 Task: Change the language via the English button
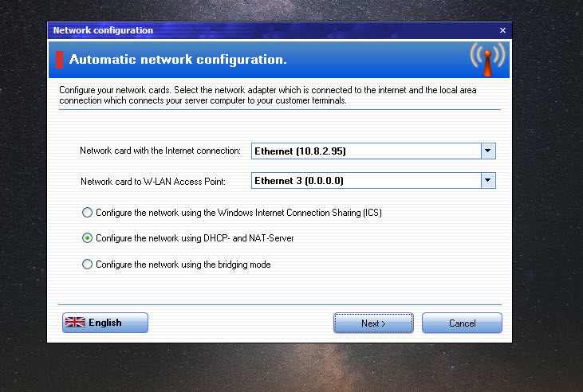point(105,323)
